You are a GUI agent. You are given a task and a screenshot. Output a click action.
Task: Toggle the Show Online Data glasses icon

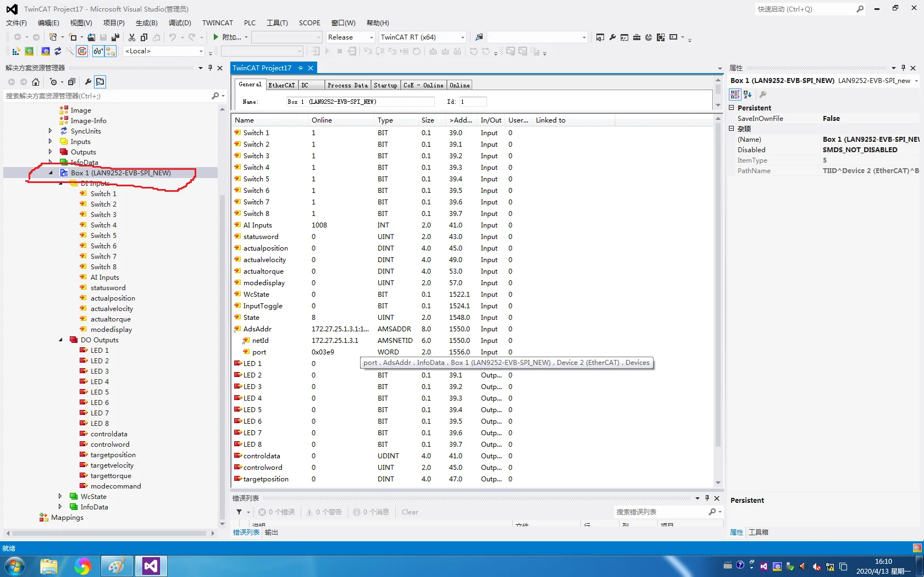coord(98,51)
